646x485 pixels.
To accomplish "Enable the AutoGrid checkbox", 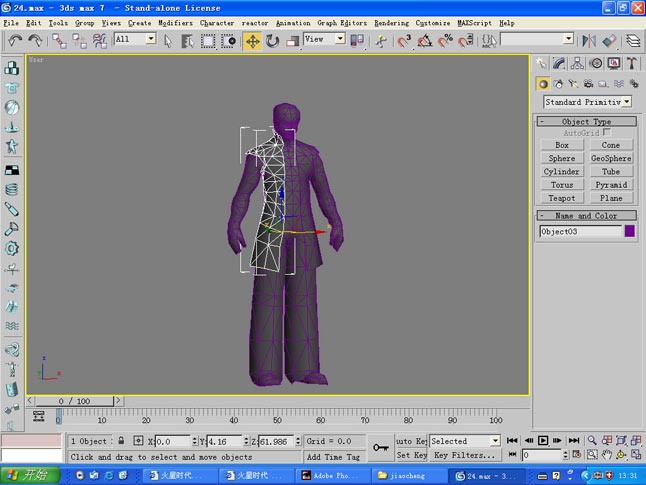I will click(x=606, y=132).
